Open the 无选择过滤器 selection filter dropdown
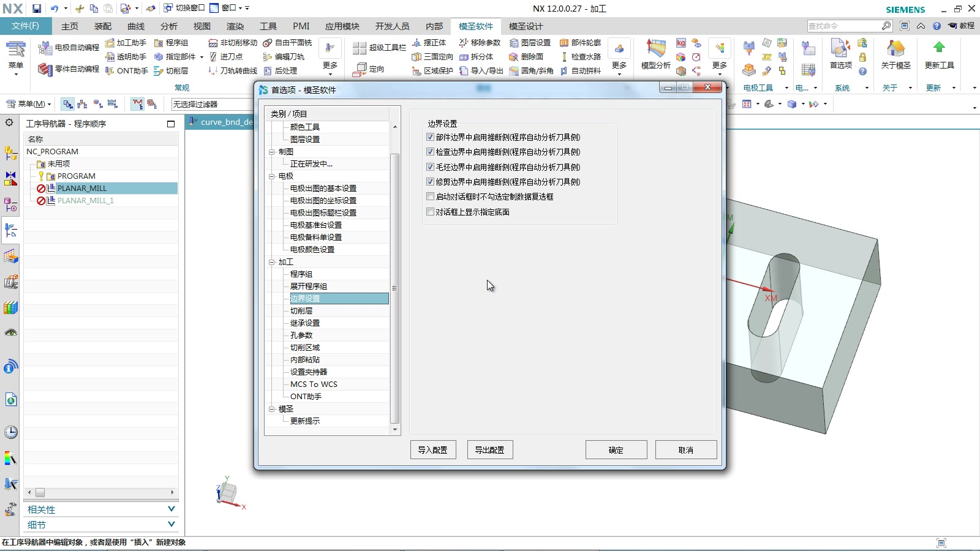This screenshot has width=980, height=551. click(x=212, y=104)
